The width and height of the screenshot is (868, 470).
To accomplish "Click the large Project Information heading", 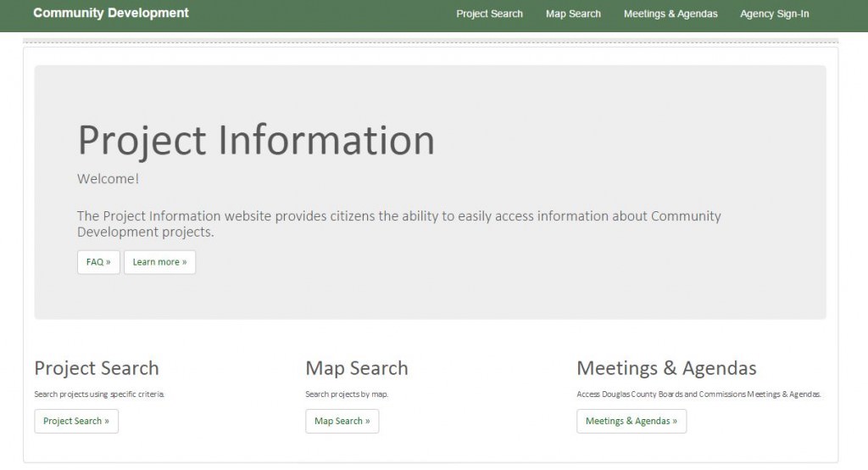I will 256,141.
